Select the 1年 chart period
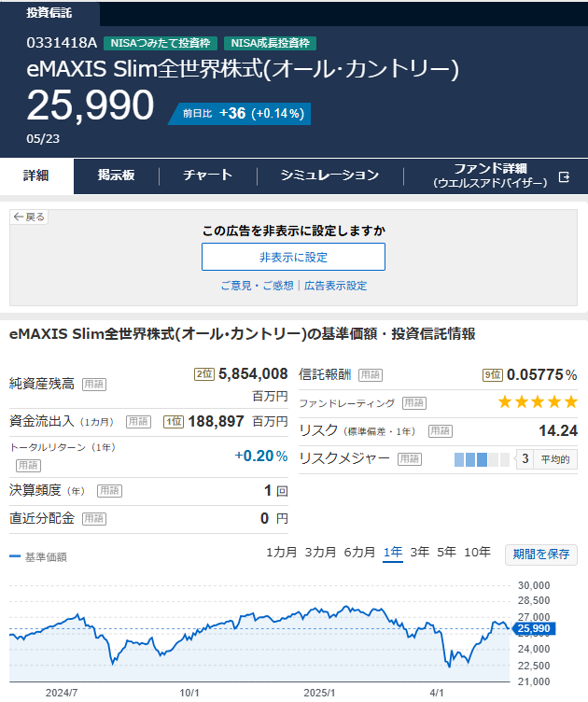Screen dimensions: 588x702 click(x=393, y=553)
